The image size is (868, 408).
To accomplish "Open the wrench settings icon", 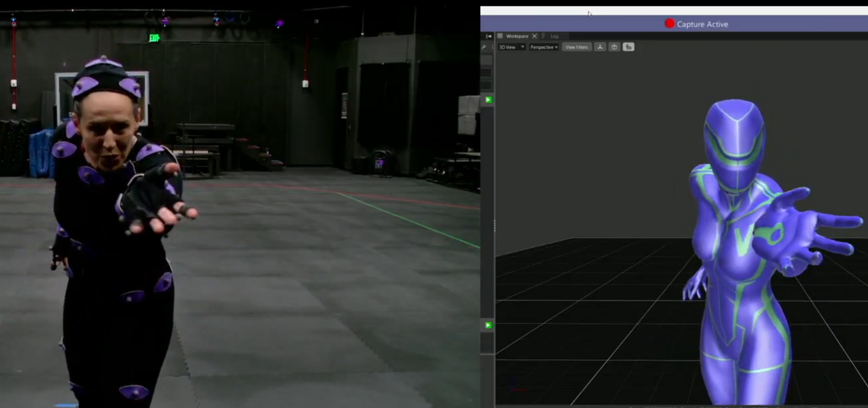I will coord(484,47).
